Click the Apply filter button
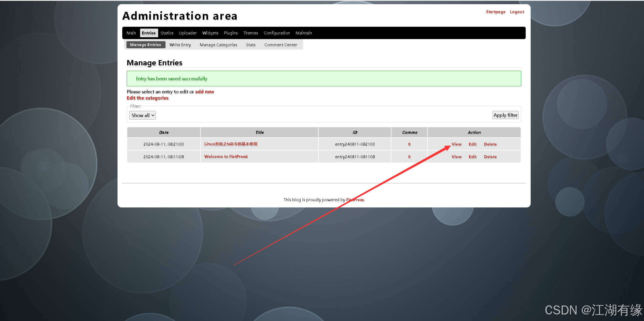The width and height of the screenshot is (644, 321). (505, 115)
